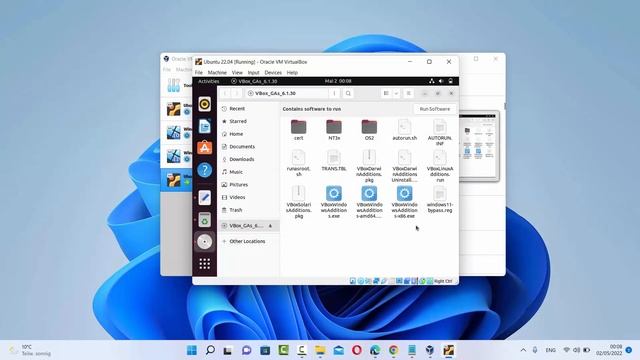Screen dimensions: 640x360
Task: Toggle the list/grid view button in Files
Action: click(x=386, y=93)
